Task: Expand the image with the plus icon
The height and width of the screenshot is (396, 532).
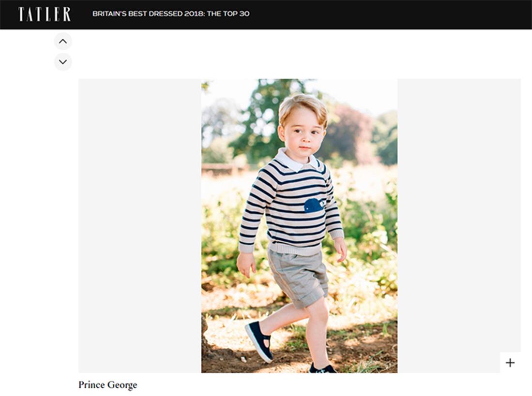Action: (510, 363)
